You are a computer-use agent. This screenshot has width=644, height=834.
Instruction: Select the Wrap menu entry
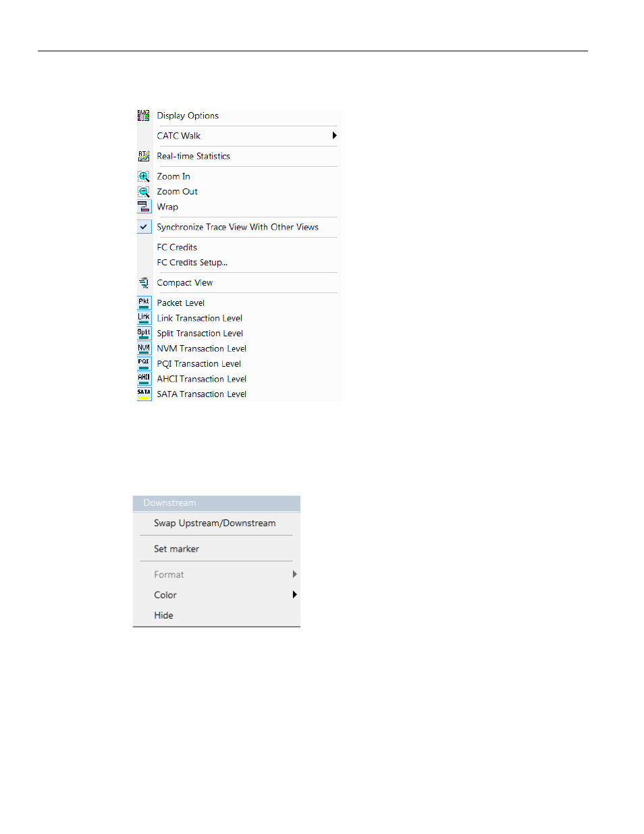[167, 207]
